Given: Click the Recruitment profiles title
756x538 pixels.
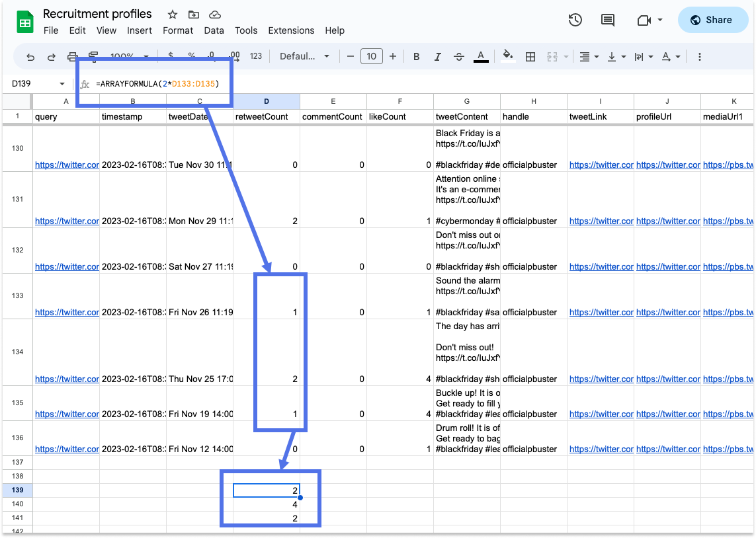Looking at the screenshot, I should tap(97, 14).
